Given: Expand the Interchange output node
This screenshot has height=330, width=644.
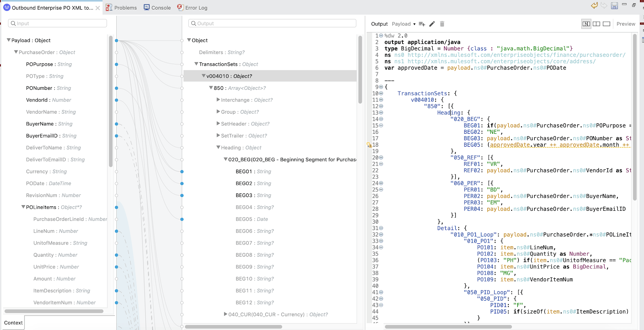Looking at the screenshot, I should (218, 100).
